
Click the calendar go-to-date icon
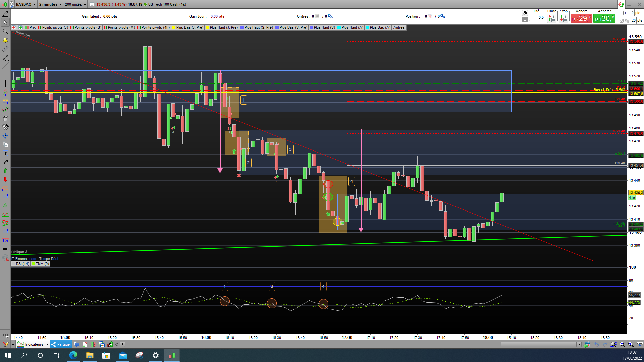pos(587,344)
